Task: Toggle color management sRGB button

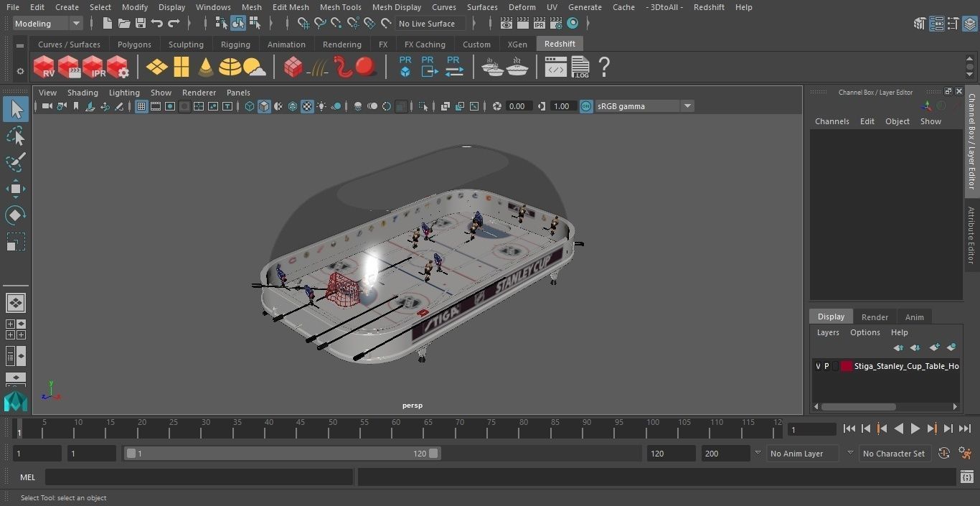Action: 586,106
